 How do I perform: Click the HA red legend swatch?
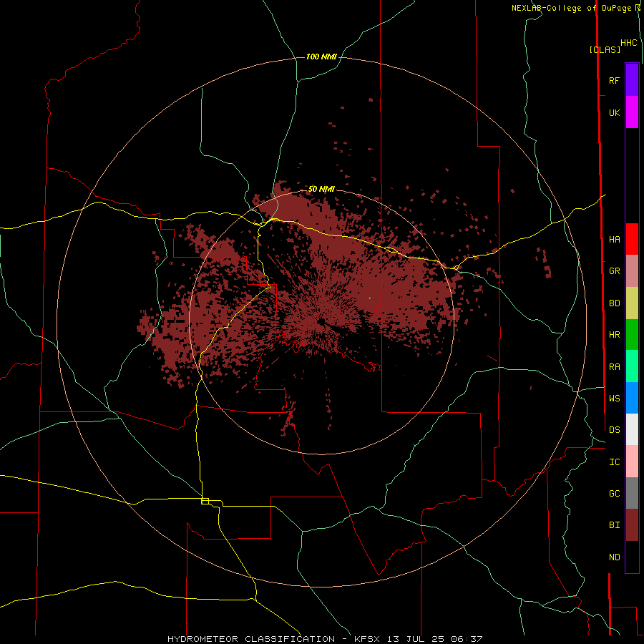[632, 239]
